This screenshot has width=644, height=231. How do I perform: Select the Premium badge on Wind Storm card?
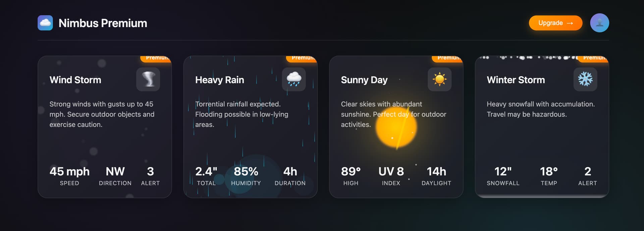tap(156, 59)
